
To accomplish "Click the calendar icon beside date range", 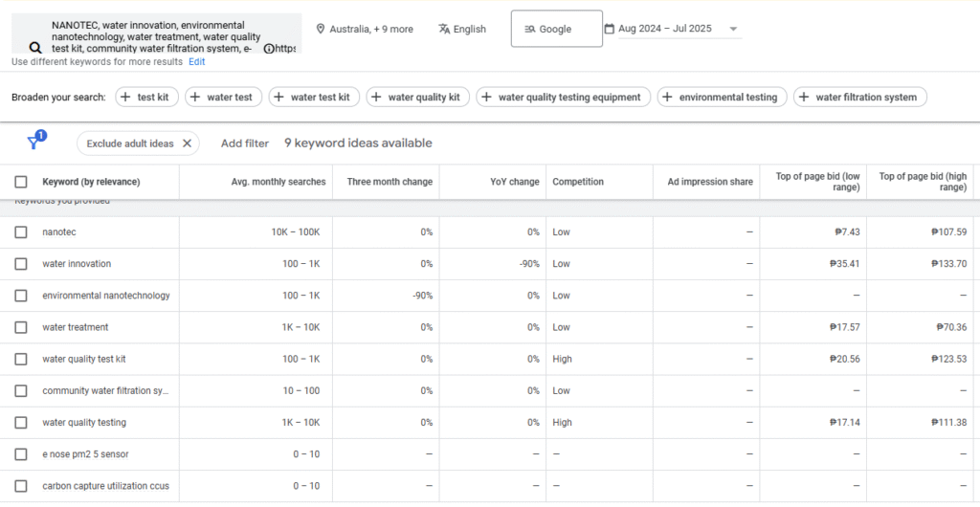I will [x=610, y=29].
